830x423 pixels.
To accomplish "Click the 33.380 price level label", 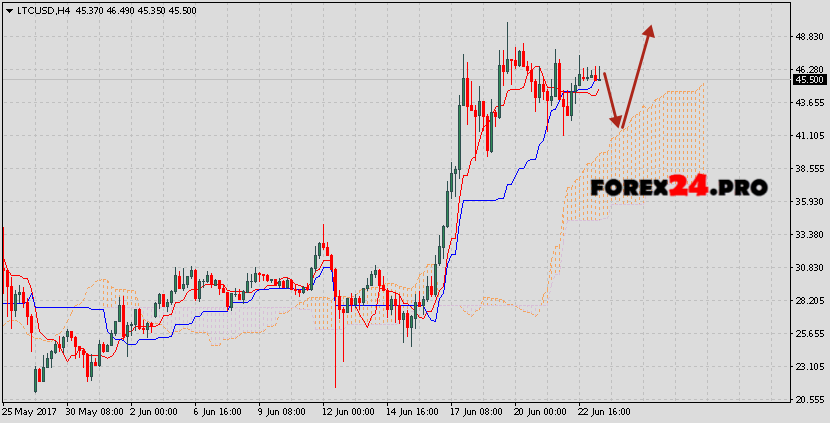I will pyautogui.click(x=808, y=234).
